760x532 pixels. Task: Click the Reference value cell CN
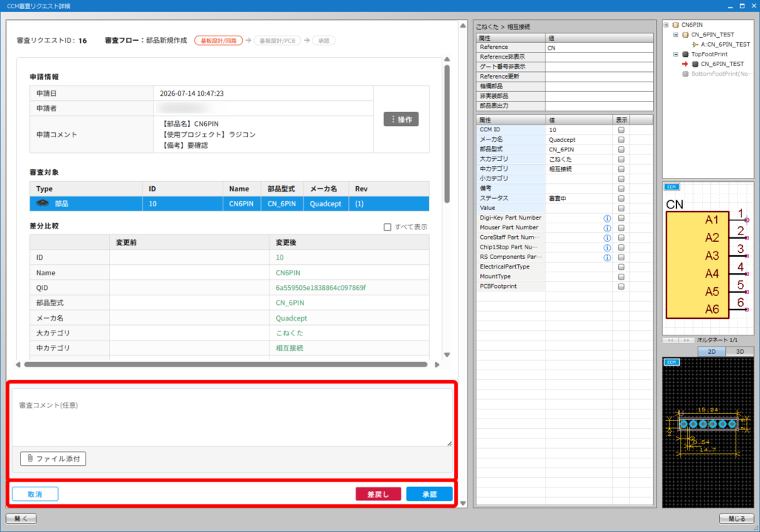pyautogui.click(x=599, y=47)
